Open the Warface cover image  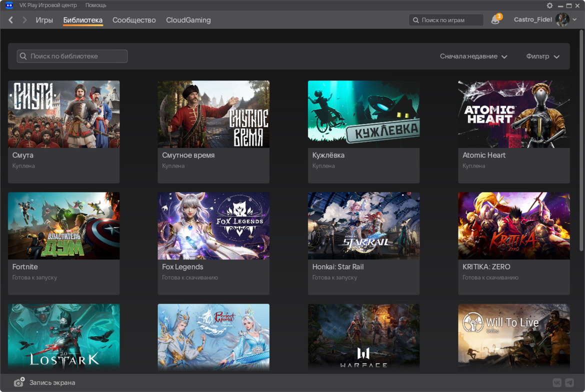point(364,337)
